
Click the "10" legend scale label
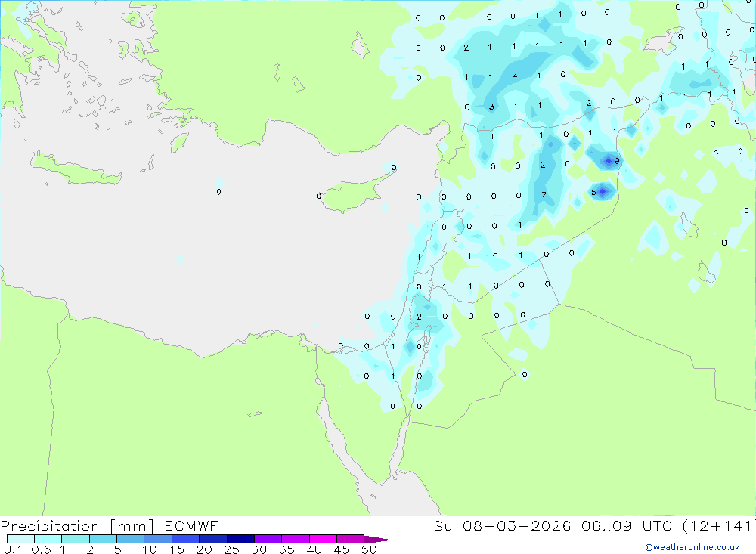150,549
